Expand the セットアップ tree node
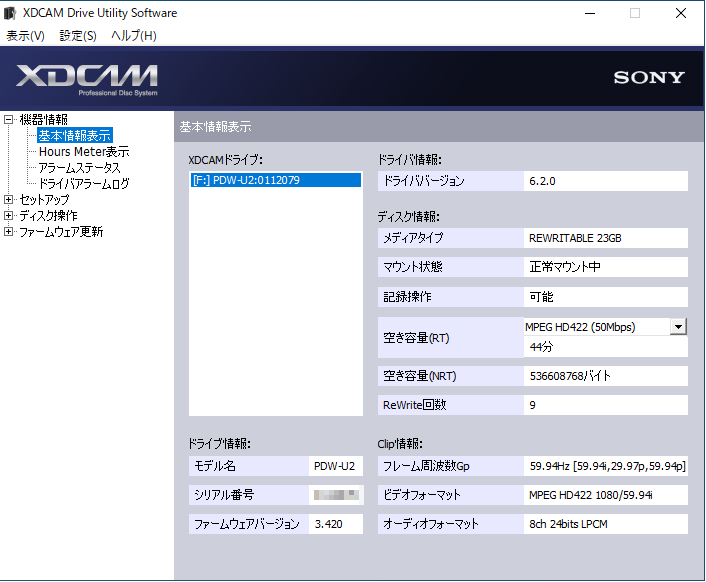 (9, 200)
